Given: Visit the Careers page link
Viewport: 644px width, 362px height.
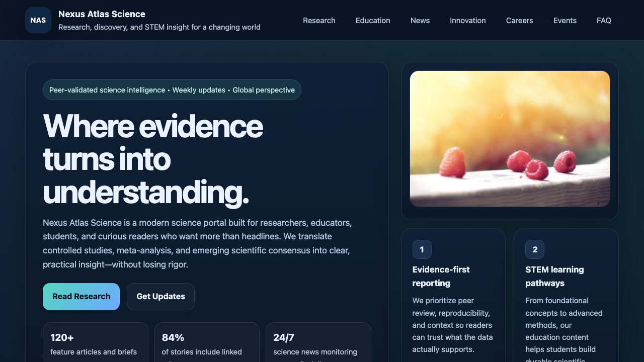Looking at the screenshot, I should click(x=520, y=21).
